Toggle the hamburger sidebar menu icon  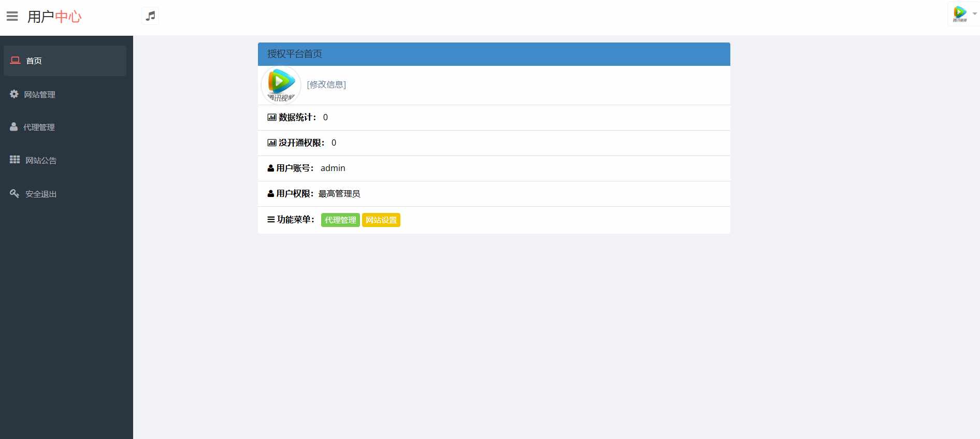[x=12, y=17]
